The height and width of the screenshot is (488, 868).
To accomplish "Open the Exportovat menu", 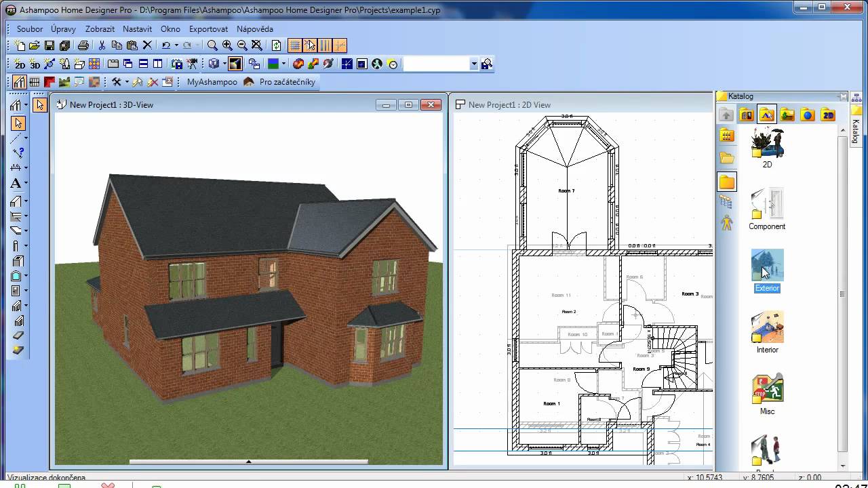I will pos(208,29).
